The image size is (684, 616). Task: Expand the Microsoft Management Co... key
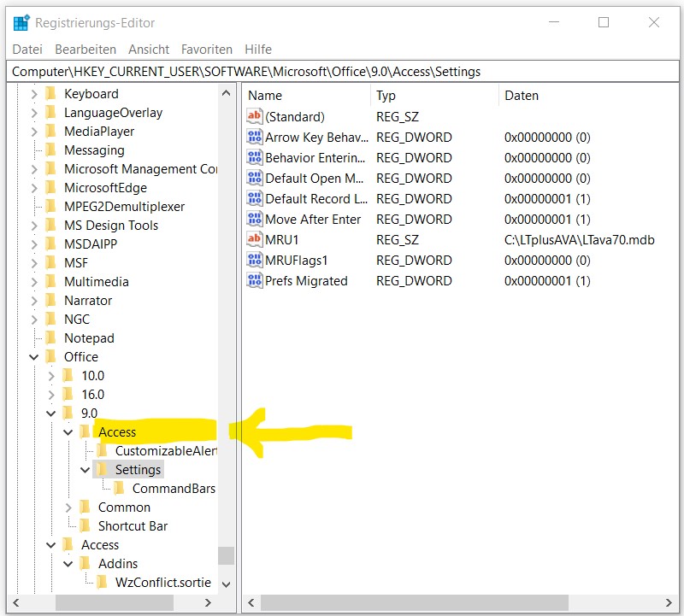point(34,168)
